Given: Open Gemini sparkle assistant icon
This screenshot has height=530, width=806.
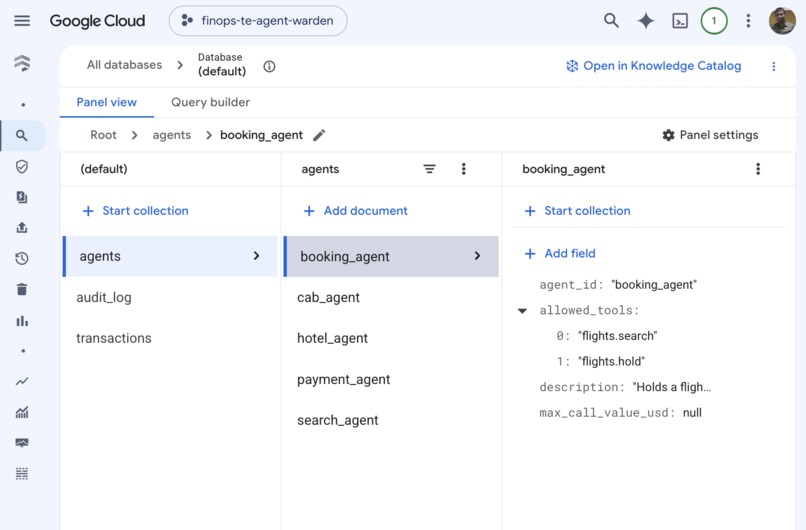Looking at the screenshot, I should tap(646, 21).
